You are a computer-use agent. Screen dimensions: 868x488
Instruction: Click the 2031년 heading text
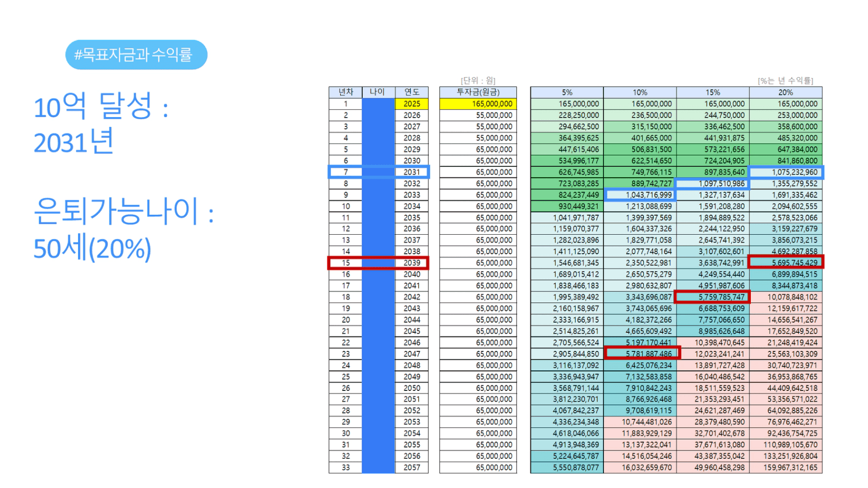[x=73, y=142]
